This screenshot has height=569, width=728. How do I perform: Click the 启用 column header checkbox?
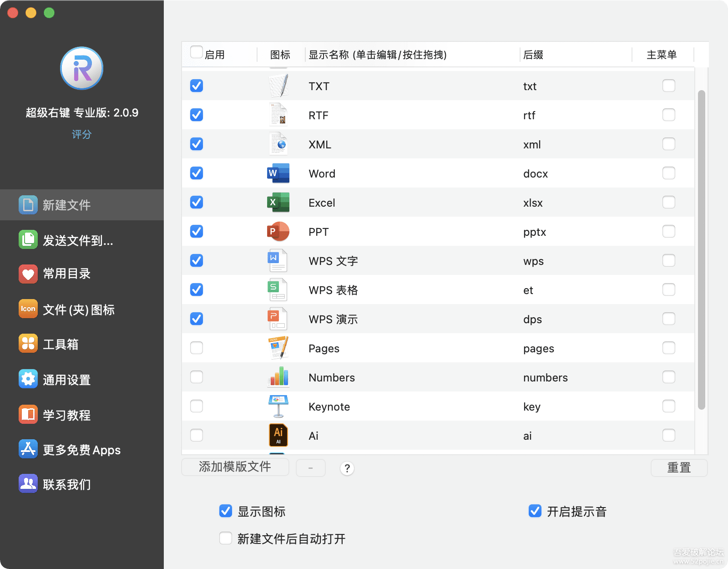(x=196, y=52)
